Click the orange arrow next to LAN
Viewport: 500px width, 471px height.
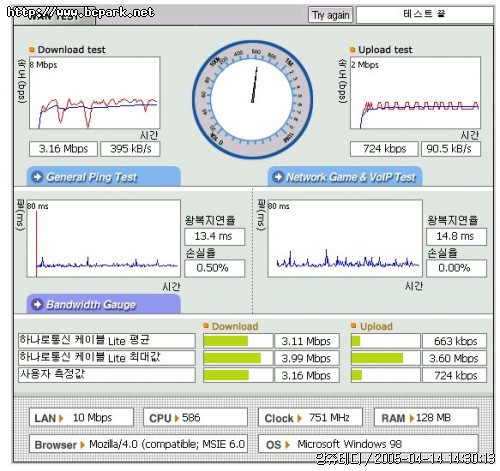[x=61, y=418]
